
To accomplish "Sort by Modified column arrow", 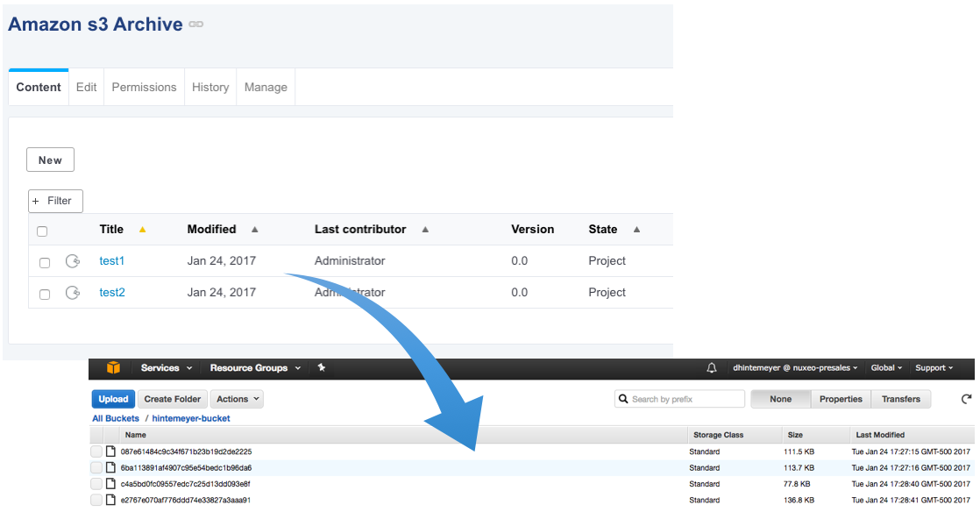I will 255,230.
